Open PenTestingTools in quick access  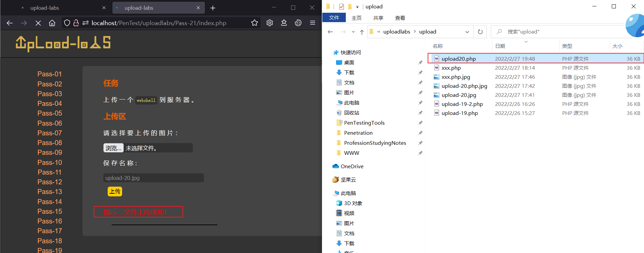pos(364,123)
